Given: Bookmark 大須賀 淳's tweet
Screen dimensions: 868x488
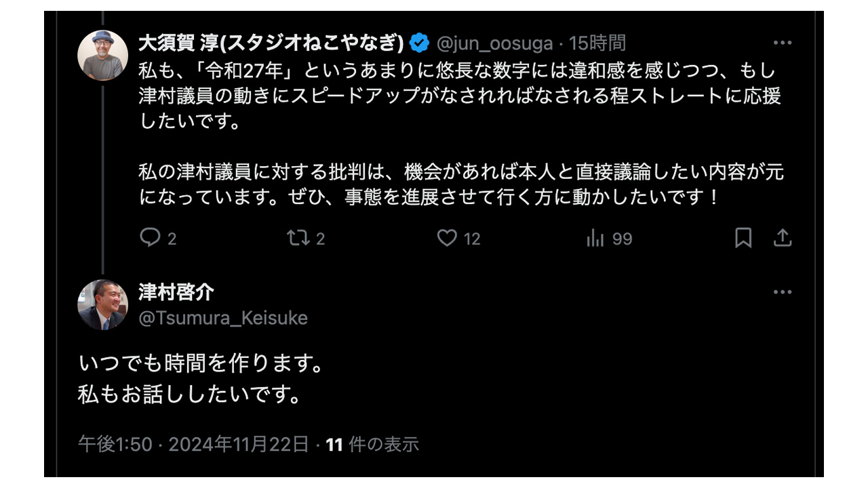Looking at the screenshot, I should coord(743,238).
